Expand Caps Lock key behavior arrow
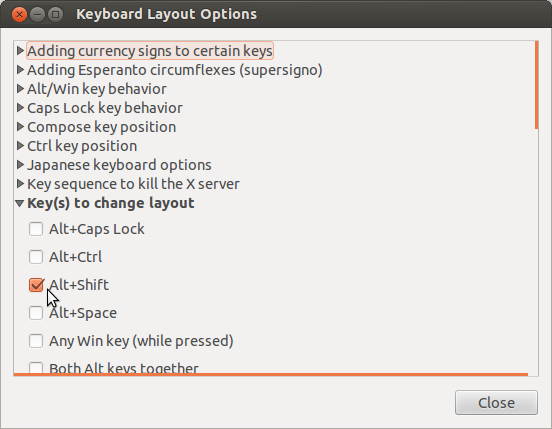 coord(20,108)
